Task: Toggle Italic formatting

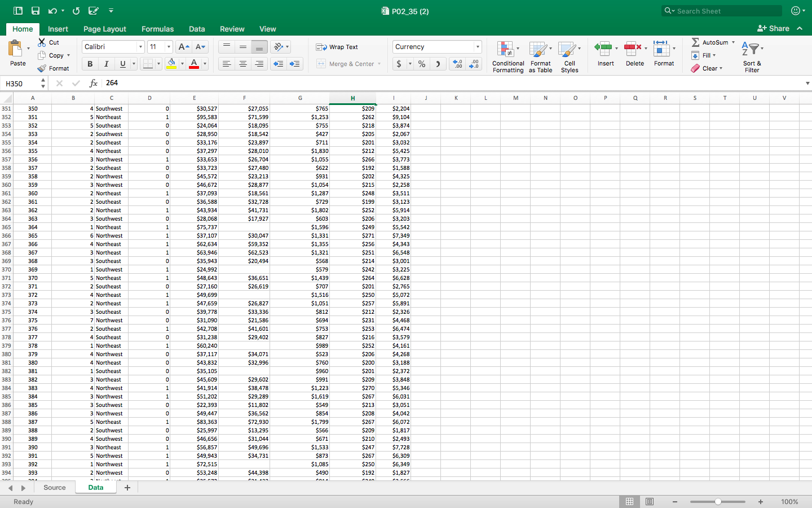Action: click(106, 64)
